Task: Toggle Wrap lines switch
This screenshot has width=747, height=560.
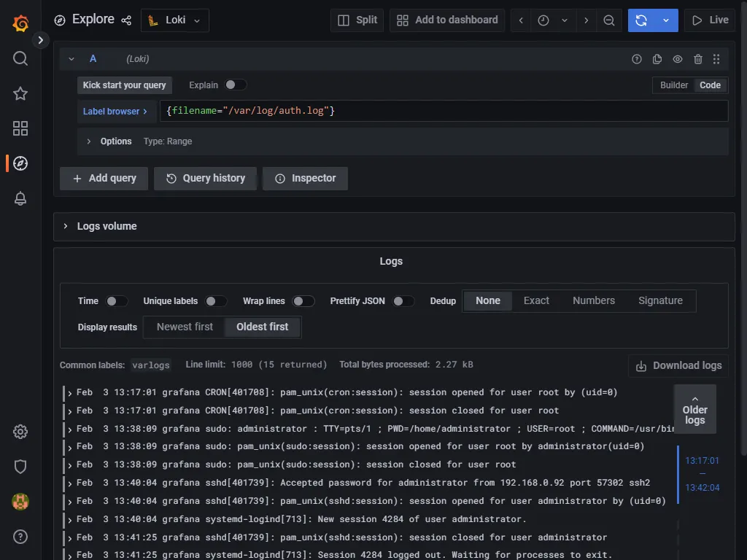Action: click(303, 301)
